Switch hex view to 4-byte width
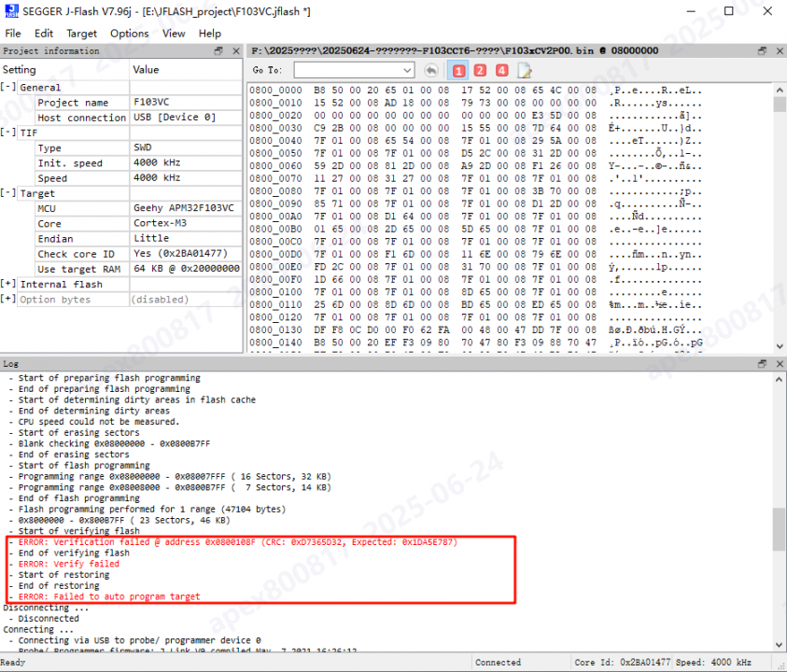The height and width of the screenshot is (672, 787). [502, 70]
